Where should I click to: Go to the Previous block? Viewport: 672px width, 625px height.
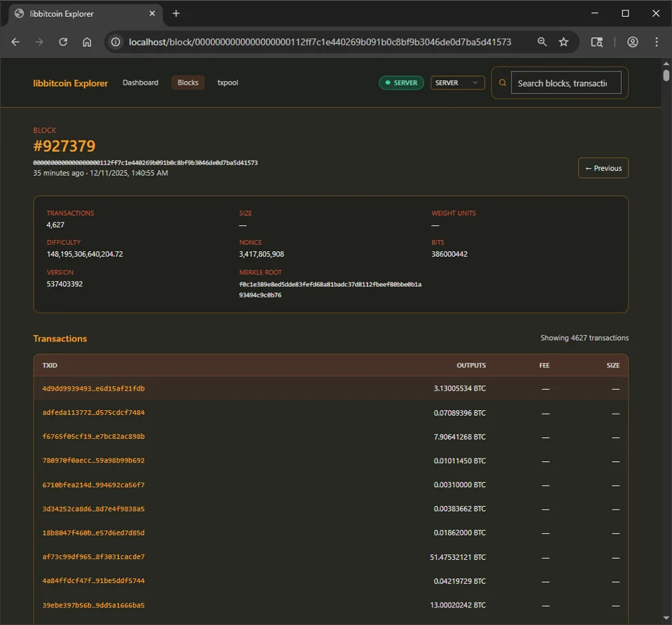[603, 169]
